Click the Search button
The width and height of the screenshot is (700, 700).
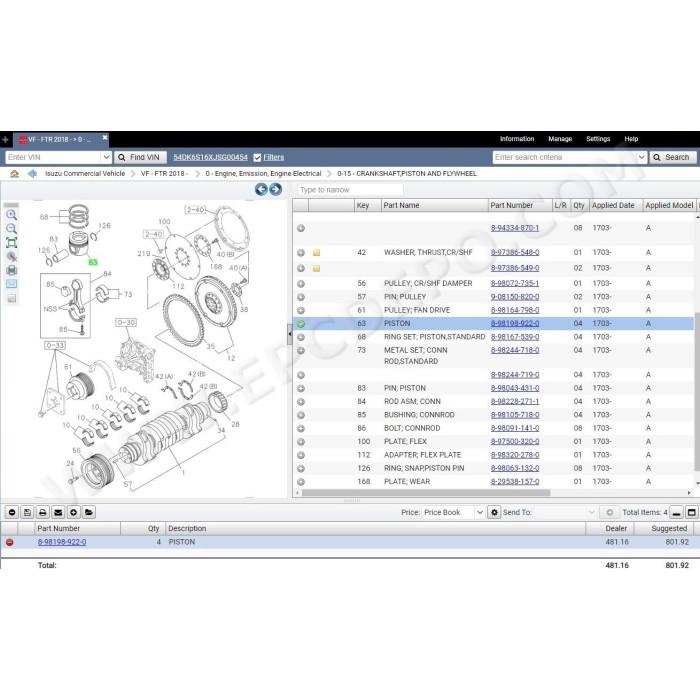tap(672, 157)
